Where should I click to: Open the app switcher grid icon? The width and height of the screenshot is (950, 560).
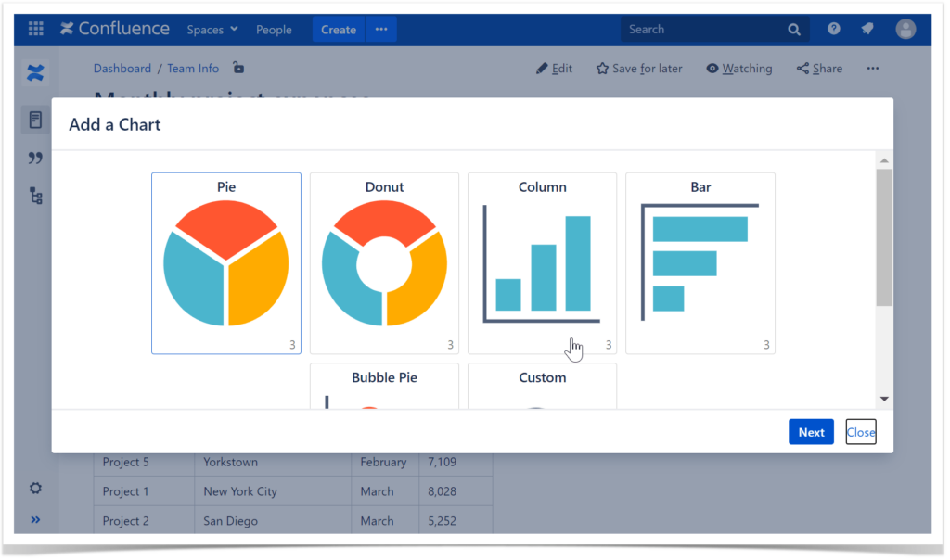[35, 29]
